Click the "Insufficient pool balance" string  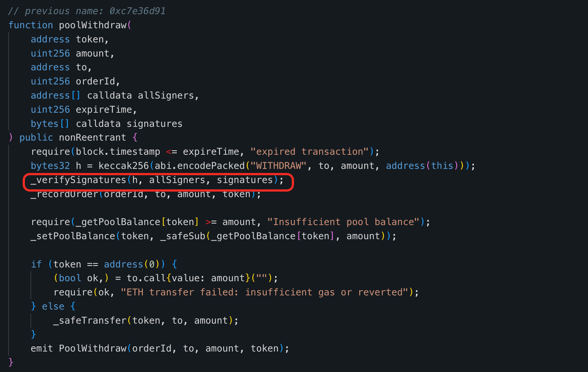coord(343,222)
